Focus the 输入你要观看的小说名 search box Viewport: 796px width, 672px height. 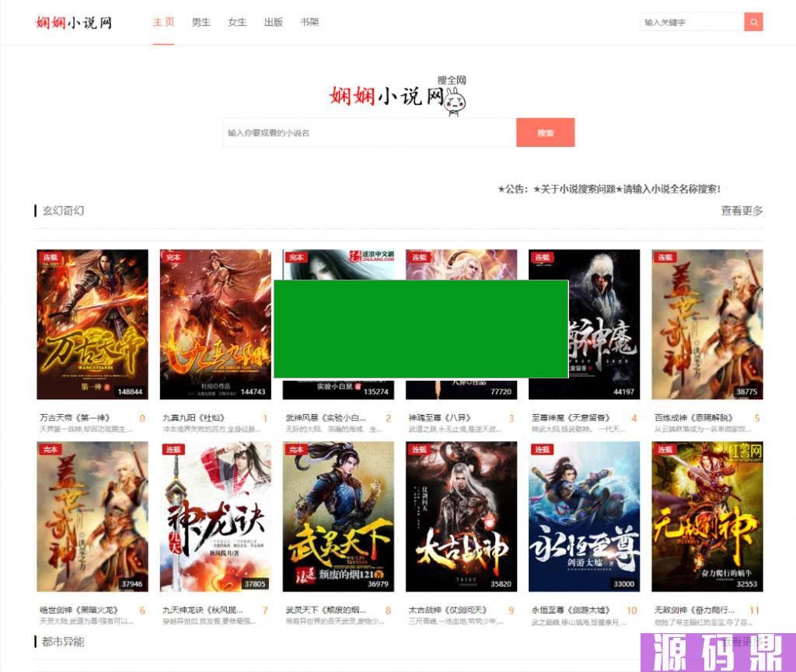click(369, 132)
